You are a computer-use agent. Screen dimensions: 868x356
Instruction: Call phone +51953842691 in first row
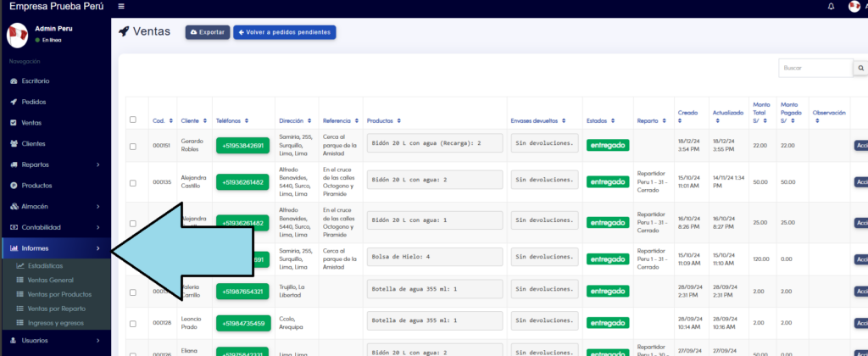pyautogui.click(x=243, y=146)
